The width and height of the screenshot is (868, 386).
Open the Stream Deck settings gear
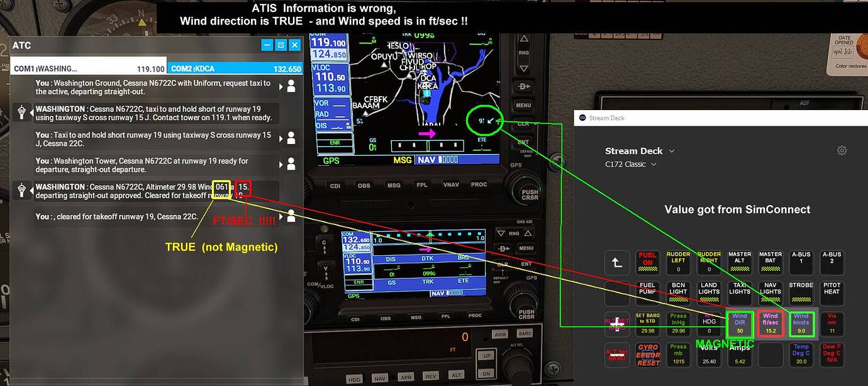click(842, 150)
